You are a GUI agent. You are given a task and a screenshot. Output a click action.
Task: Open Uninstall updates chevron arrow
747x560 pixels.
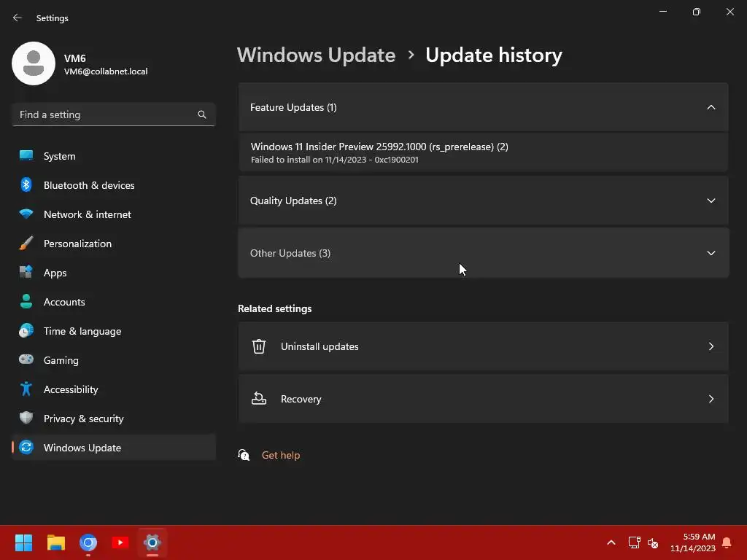[x=711, y=346]
